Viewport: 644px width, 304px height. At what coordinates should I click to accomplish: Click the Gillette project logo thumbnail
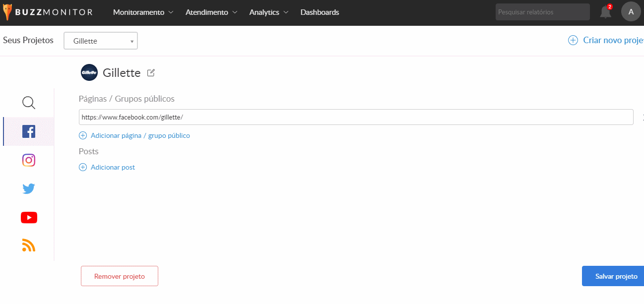(x=89, y=72)
